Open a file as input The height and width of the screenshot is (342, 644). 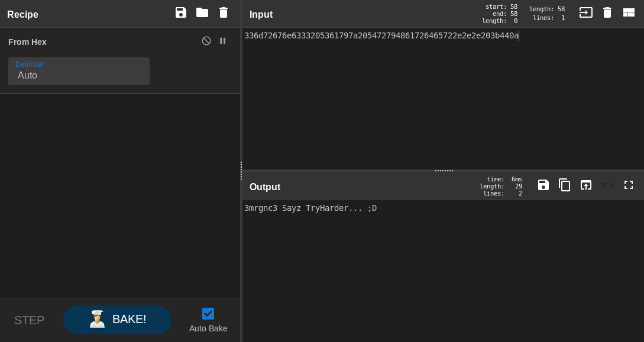pyautogui.click(x=585, y=12)
